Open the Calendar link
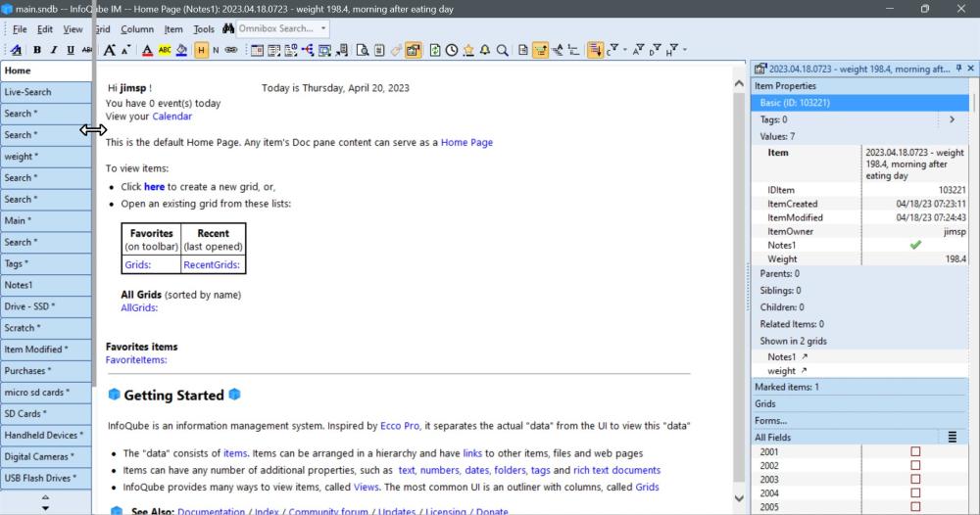This screenshot has height=515, width=980. tap(171, 117)
